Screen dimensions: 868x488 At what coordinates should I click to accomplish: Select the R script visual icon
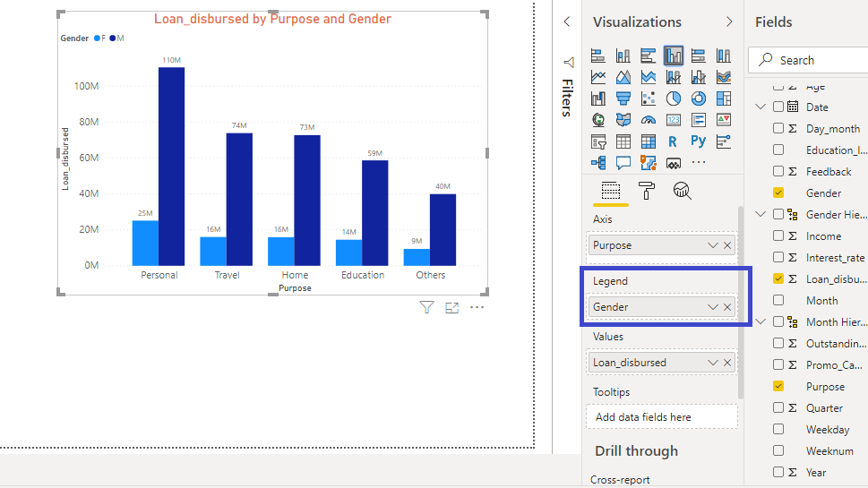coord(673,141)
